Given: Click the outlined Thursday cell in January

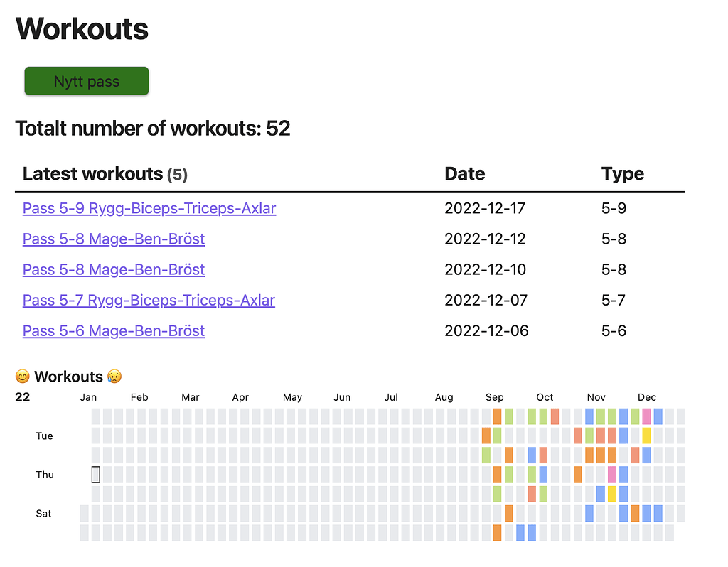Looking at the screenshot, I should coord(95,474).
